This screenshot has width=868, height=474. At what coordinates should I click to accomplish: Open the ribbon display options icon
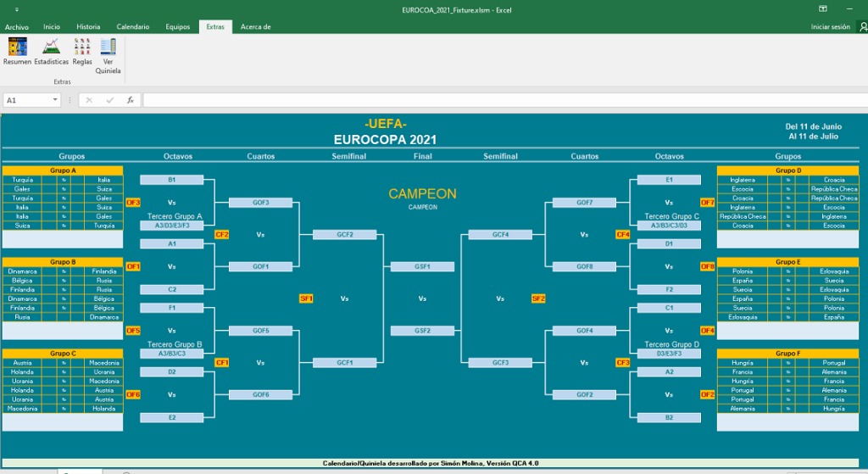(822, 8)
